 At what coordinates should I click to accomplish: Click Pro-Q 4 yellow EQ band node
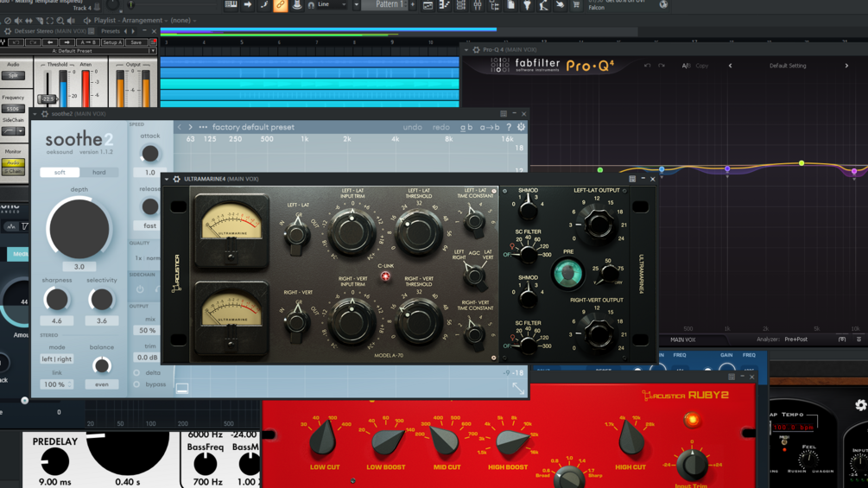point(801,163)
